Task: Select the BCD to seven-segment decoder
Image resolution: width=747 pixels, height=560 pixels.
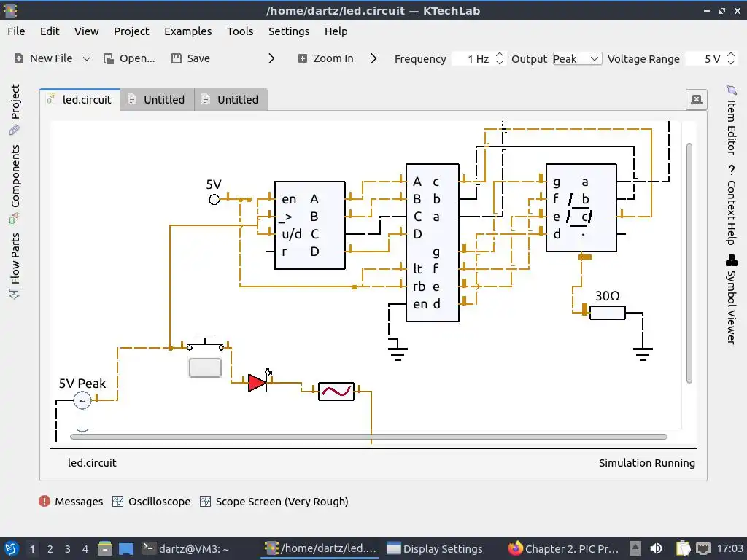Action: pos(433,243)
